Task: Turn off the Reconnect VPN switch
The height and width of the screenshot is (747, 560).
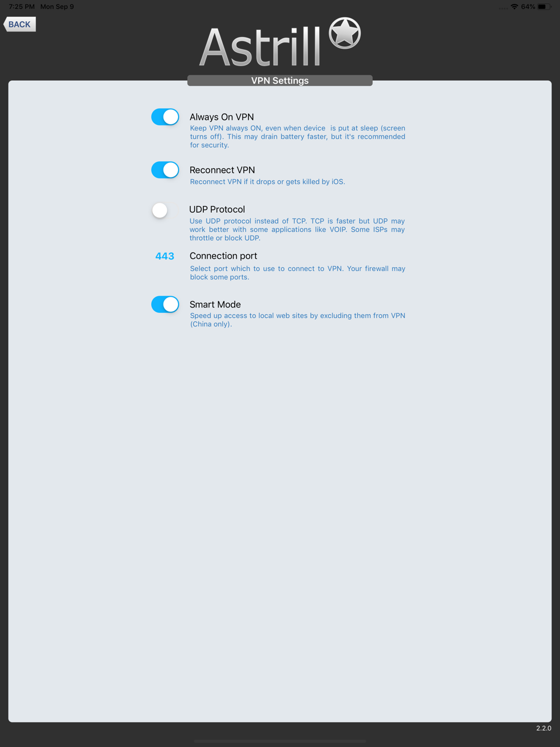Action: click(165, 170)
